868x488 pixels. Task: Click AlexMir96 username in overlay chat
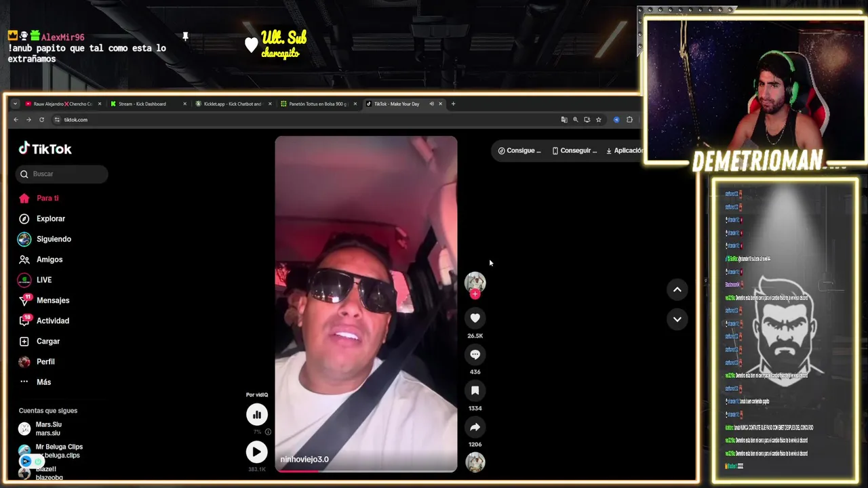(62, 37)
